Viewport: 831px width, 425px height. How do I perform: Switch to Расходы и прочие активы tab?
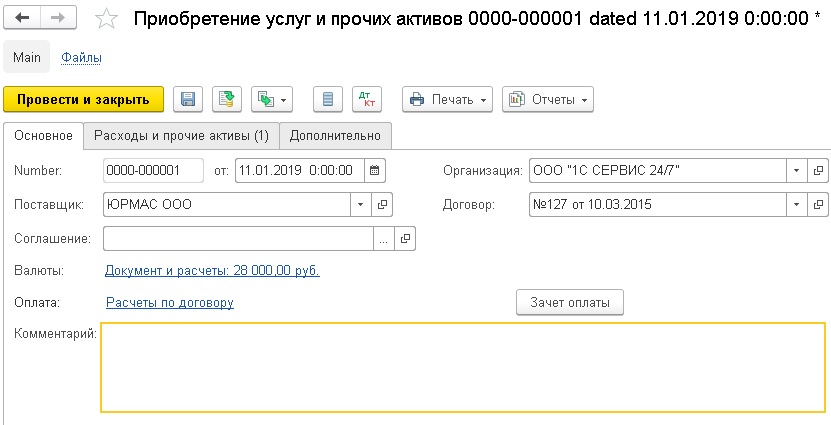pyautogui.click(x=181, y=136)
